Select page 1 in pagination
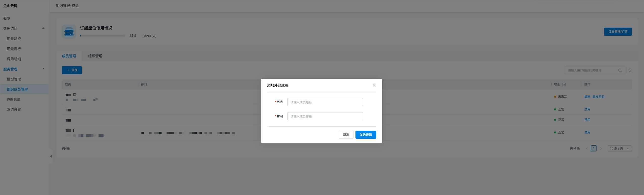 click(594, 148)
